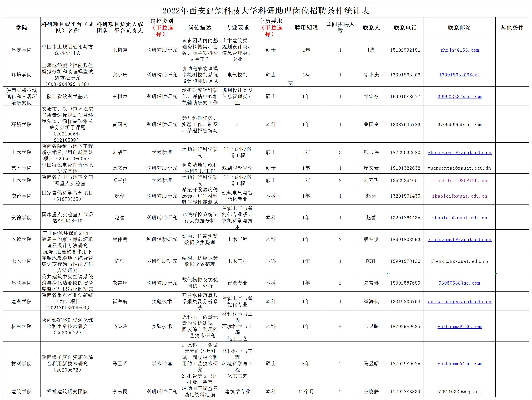The image size is (532, 400).
Task: Open zhaolei@xauat.edu.cn link in 国家自然科学基金项目 row
Action: 459,196
